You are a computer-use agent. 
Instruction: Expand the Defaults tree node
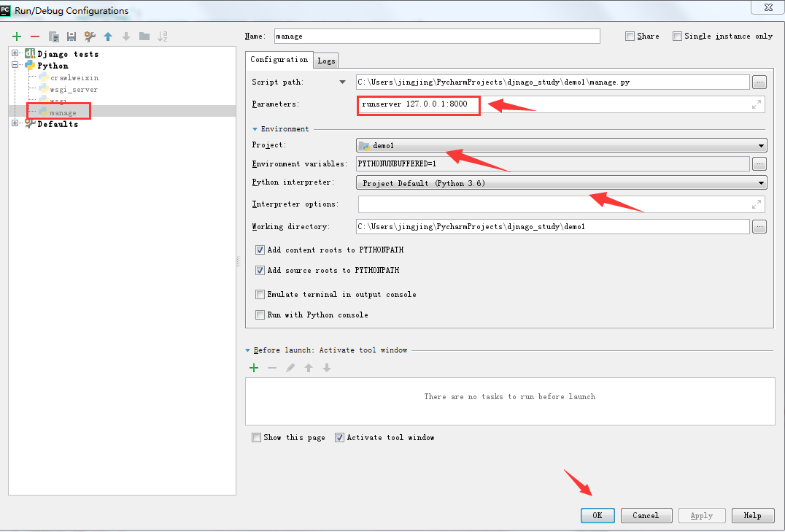click(x=15, y=123)
